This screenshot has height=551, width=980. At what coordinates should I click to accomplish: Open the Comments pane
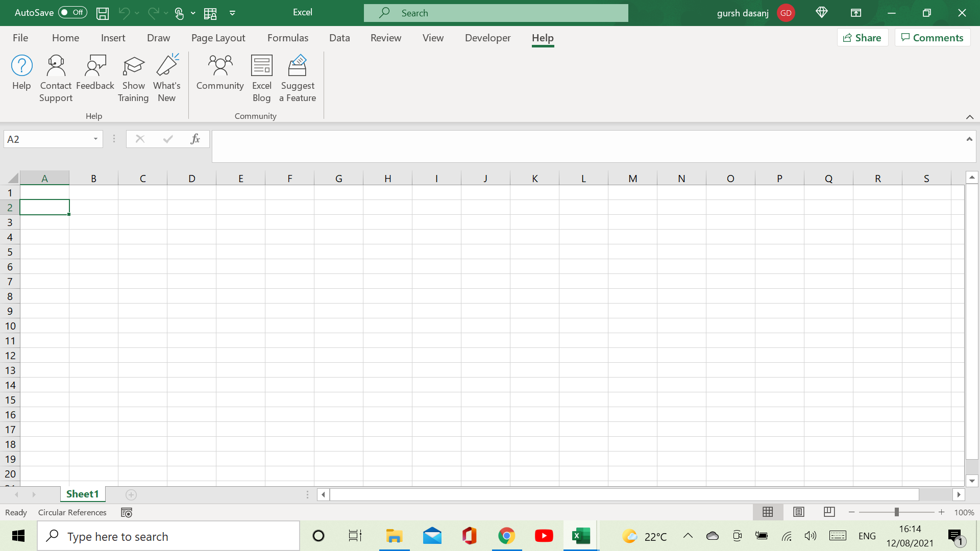pos(932,38)
